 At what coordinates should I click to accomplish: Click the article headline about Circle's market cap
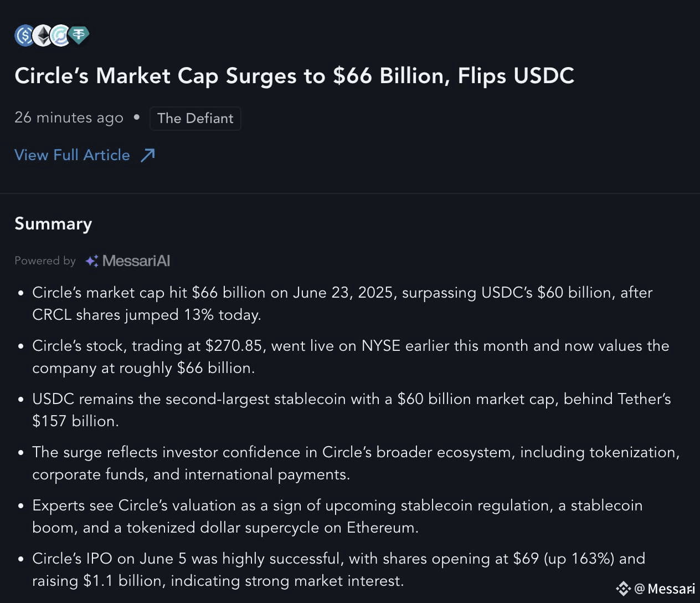(294, 76)
